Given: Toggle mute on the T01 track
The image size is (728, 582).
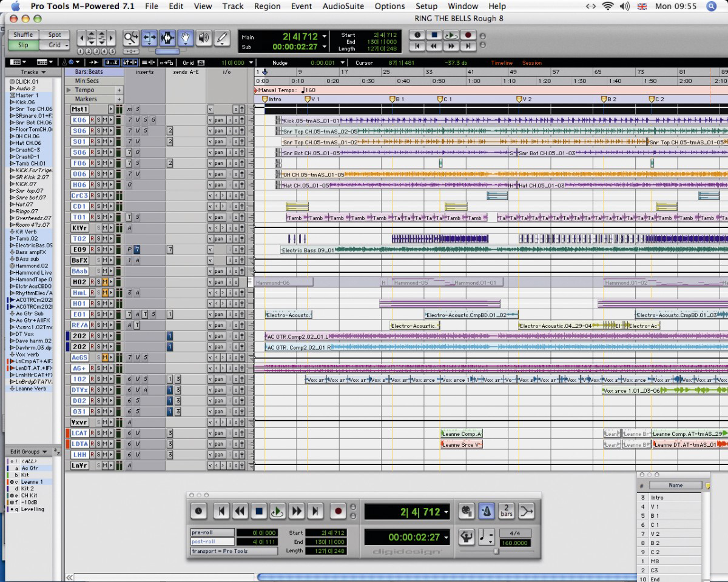Looking at the screenshot, I should coord(104,217).
